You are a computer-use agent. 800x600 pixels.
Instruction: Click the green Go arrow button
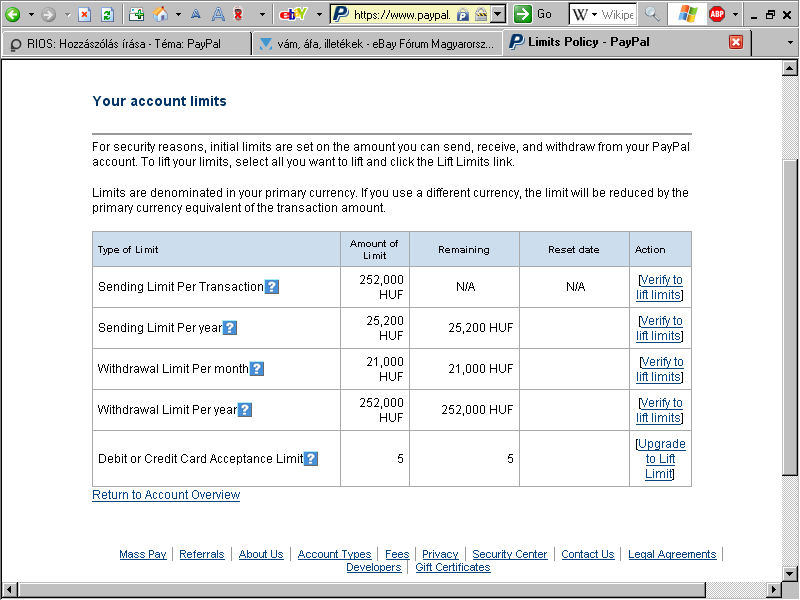coord(522,14)
